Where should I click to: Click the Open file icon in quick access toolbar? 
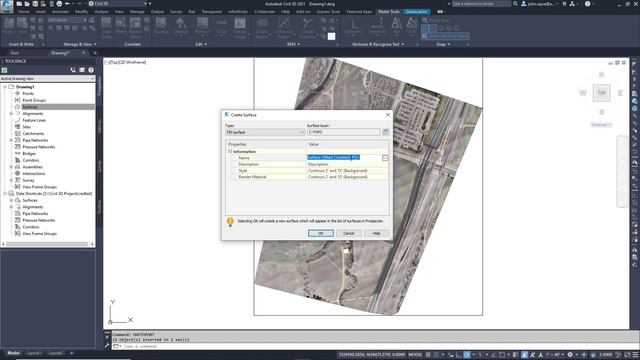[27, 4]
